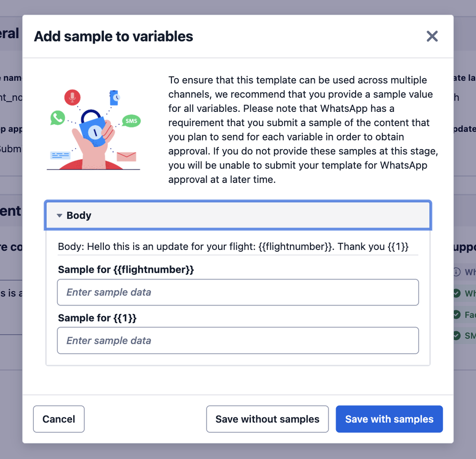Collapse the Body section disclosure triangle

click(59, 215)
